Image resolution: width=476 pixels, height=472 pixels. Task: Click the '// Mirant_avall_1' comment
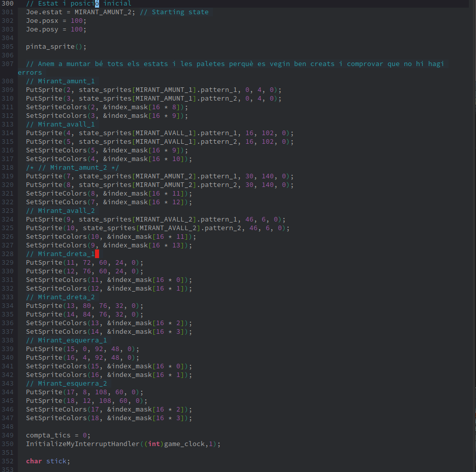click(60, 124)
